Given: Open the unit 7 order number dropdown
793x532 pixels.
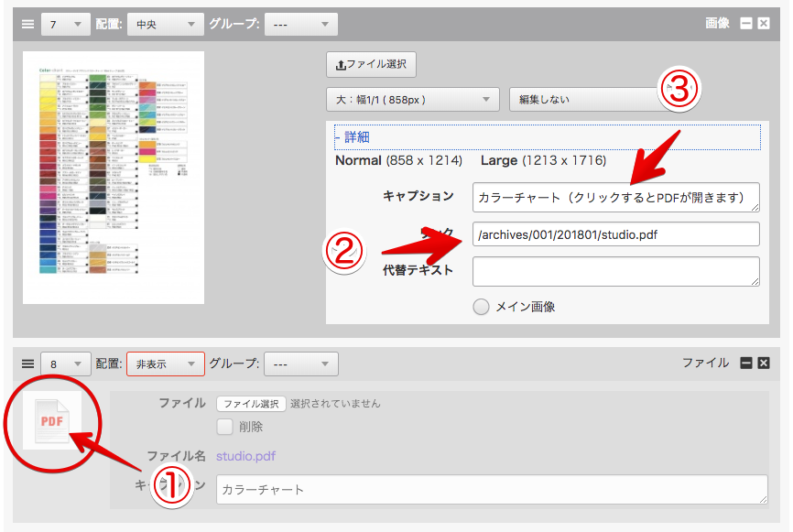Looking at the screenshot, I should [x=65, y=25].
